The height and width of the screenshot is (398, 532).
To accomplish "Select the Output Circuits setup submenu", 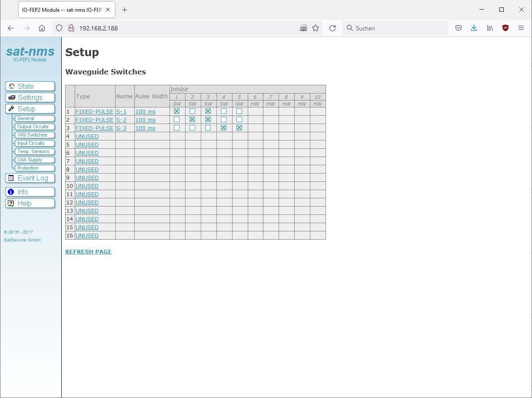I will point(33,127).
